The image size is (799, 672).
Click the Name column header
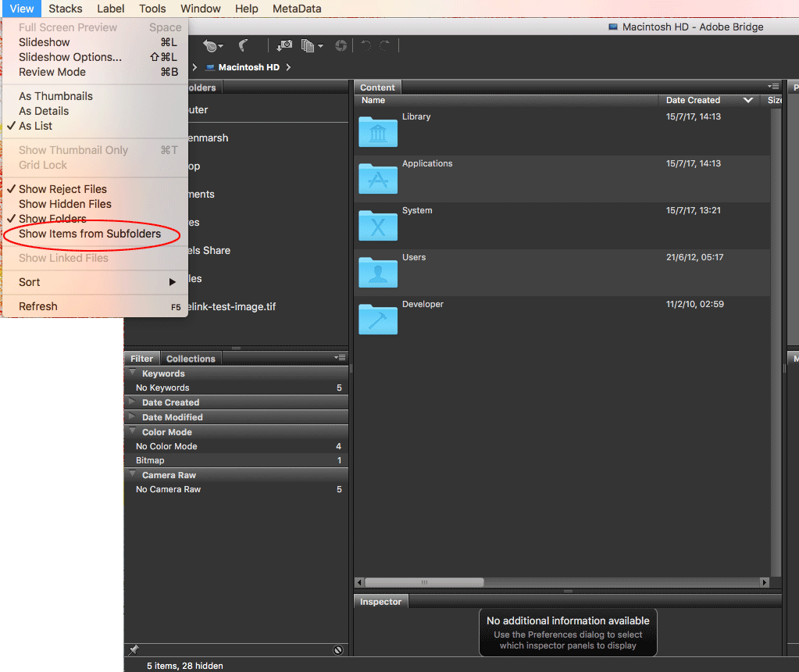pyautogui.click(x=507, y=100)
